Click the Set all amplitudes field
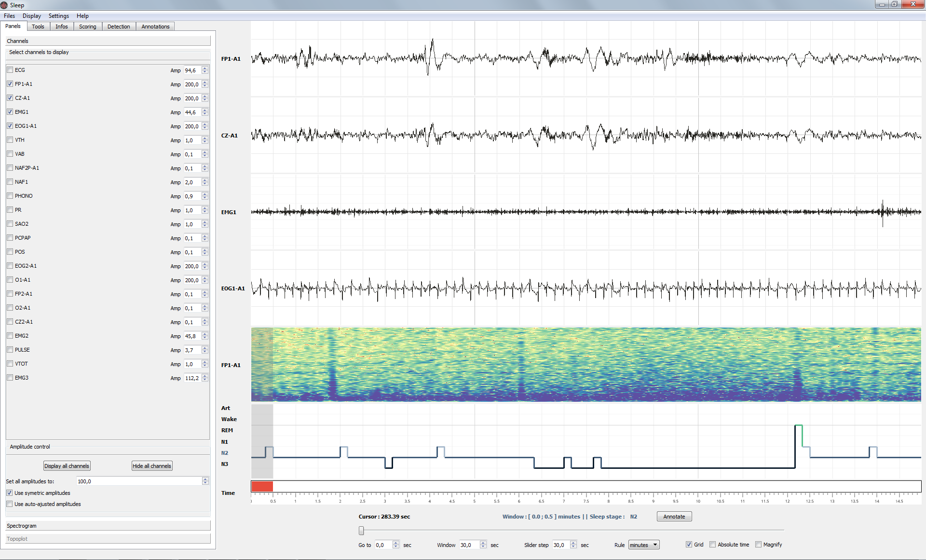Screen dimensions: 926x560 pyautogui.click(x=139, y=481)
